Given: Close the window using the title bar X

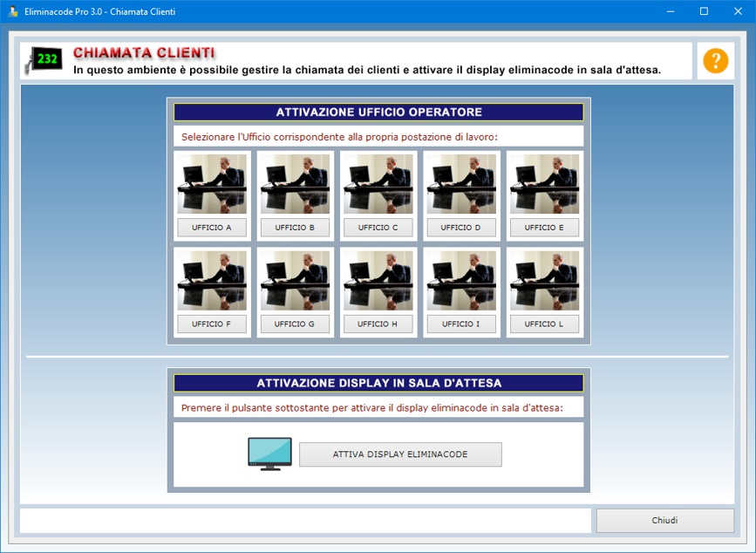Looking at the screenshot, I should pyautogui.click(x=739, y=11).
